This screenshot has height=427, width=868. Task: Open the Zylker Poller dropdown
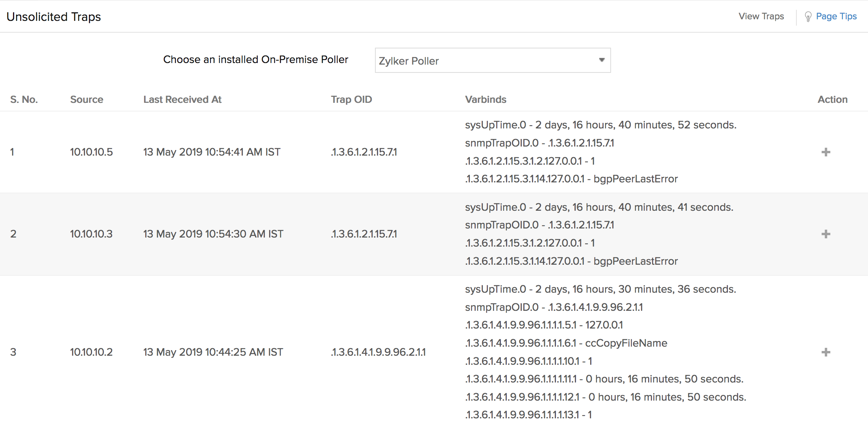pos(492,61)
